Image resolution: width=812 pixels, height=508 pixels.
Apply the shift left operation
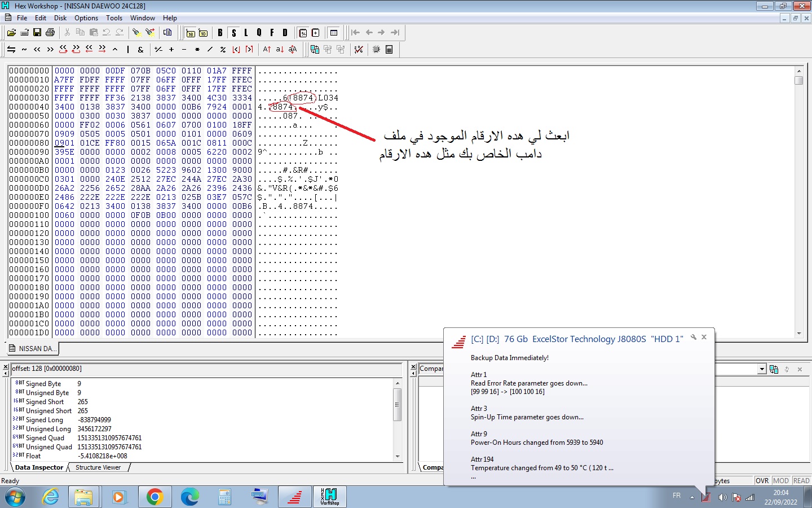[37, 50]
